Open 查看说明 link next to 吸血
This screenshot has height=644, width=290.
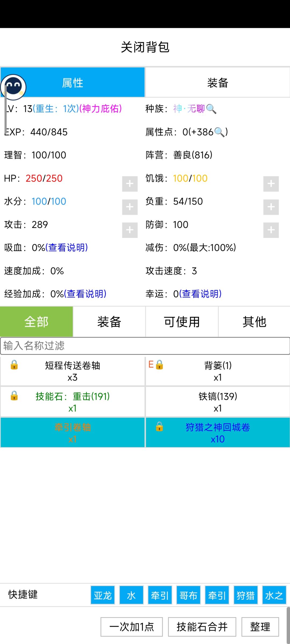pos(67,248)
